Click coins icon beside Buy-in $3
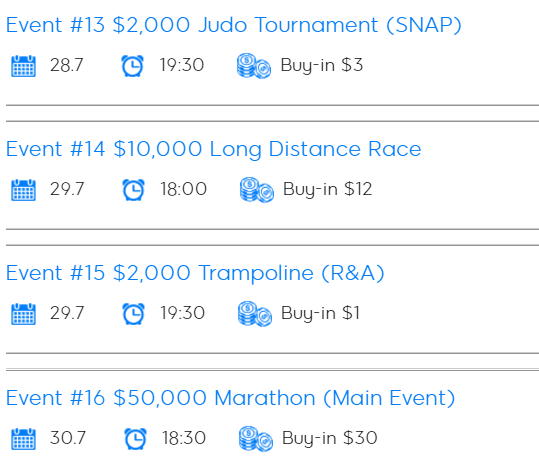The image size is (539, 476). pos(254,66)
